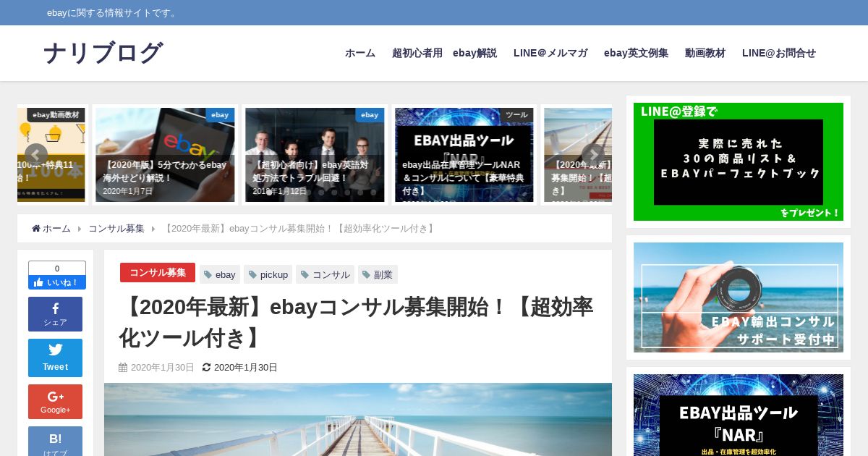Open the ebay出品在庫管理ツールNAR carousel card
The image size is (868, 456).
click(464, 155)
